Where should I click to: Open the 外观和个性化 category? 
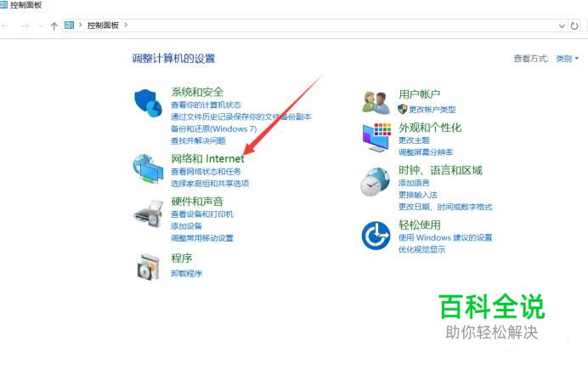tap(430, 128)
